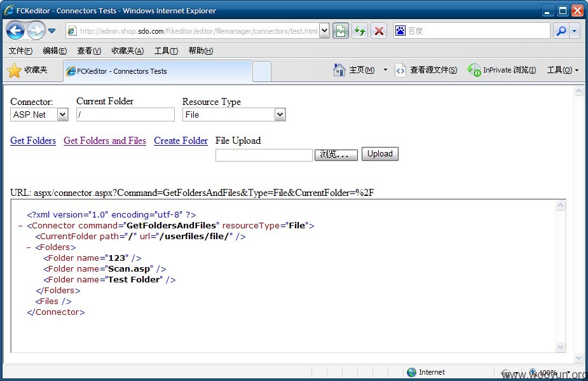Open the 工具(O) command bar menu
Viewport: 588px width, 381px height.
point(563,70)
